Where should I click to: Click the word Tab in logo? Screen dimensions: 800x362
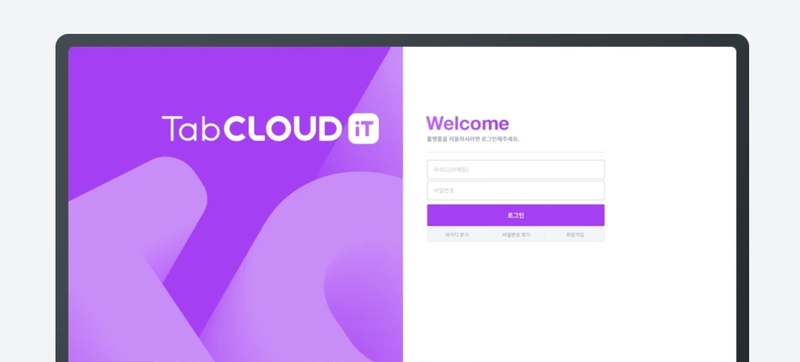[191, 129]
